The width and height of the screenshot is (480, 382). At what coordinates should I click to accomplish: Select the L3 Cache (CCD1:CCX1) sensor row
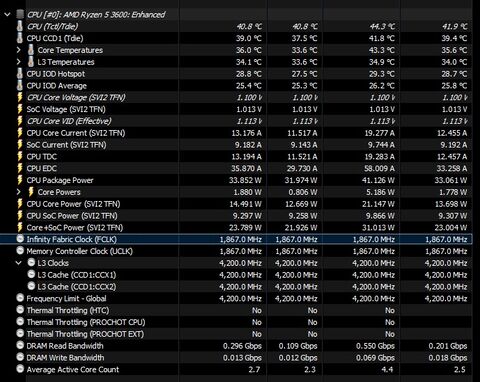236,275
